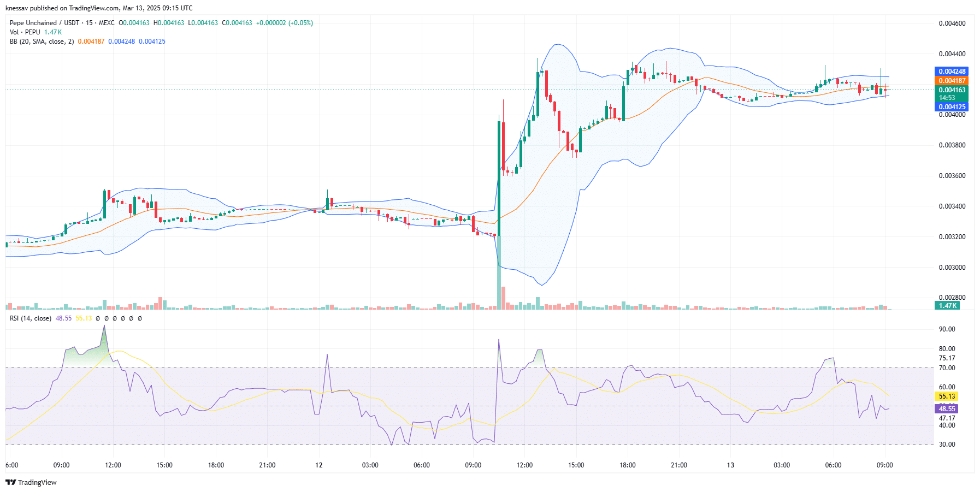980x492 pixels.
Task: Click the published by knessav header text
Action: tap(99, 8)
